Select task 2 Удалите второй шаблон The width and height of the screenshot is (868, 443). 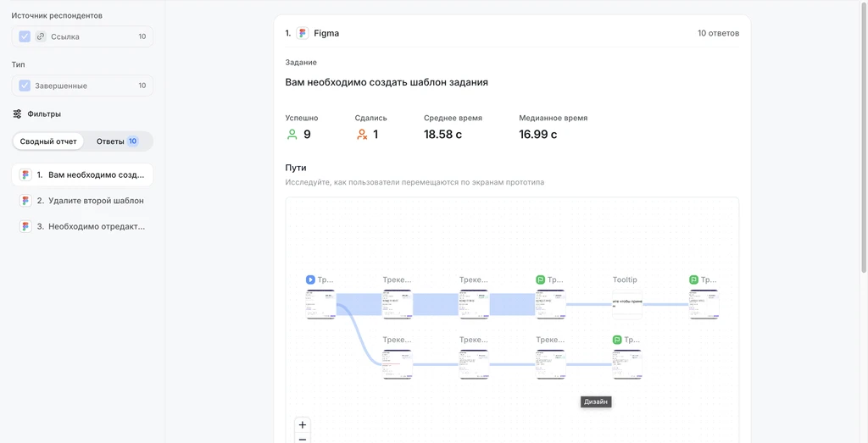[82, 201]
